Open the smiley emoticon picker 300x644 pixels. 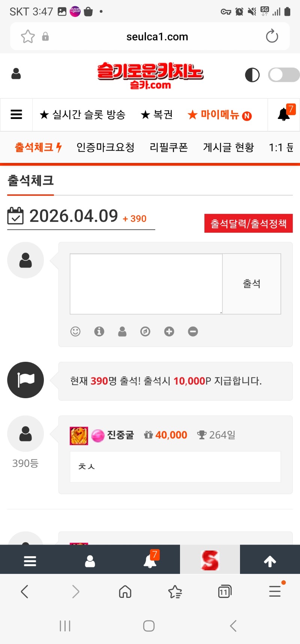click(x=75, y=331)
